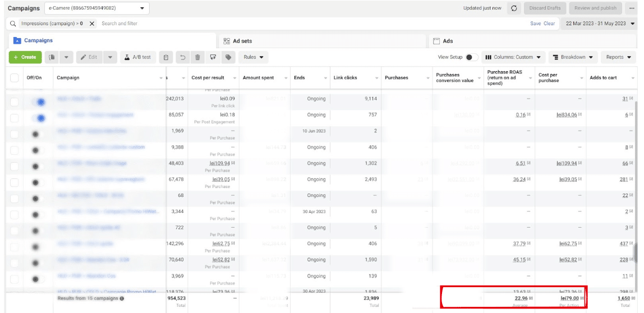Toggle the View Setup switch
Screen dimensions: 644x313
pyautogui.click(x=472, y=57)
